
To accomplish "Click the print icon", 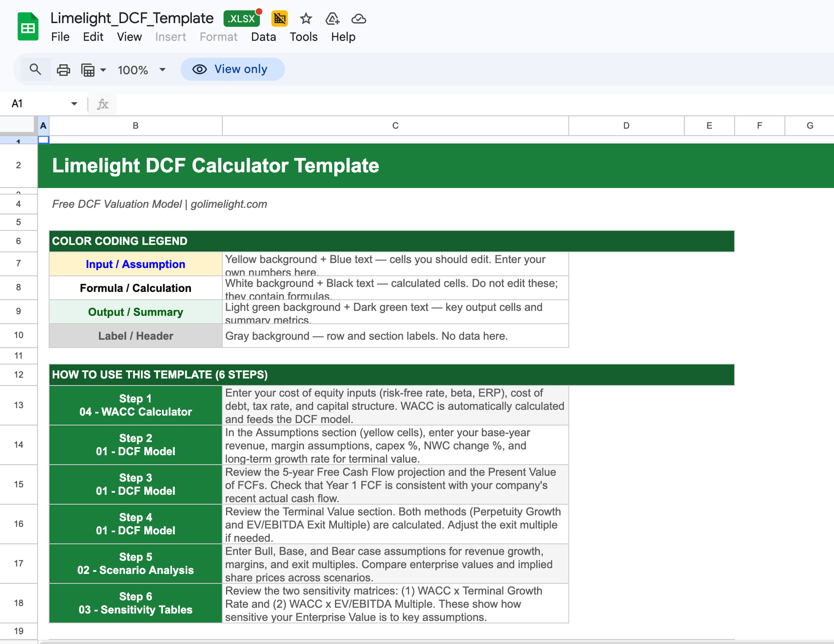I will coord(63,70).
